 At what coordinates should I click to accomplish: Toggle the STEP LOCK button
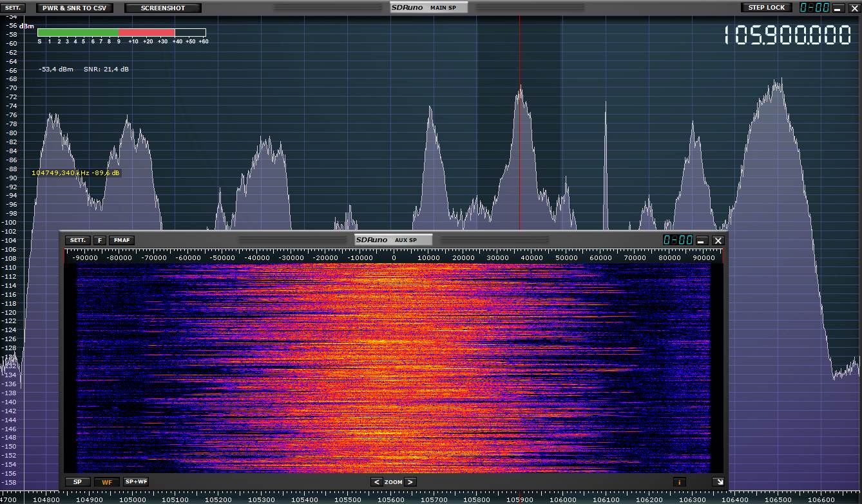tap(767, 8)
